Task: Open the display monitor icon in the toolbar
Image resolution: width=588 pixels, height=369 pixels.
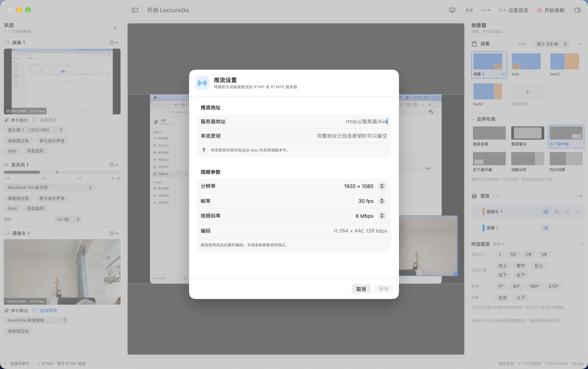Action: coord(452,10)
